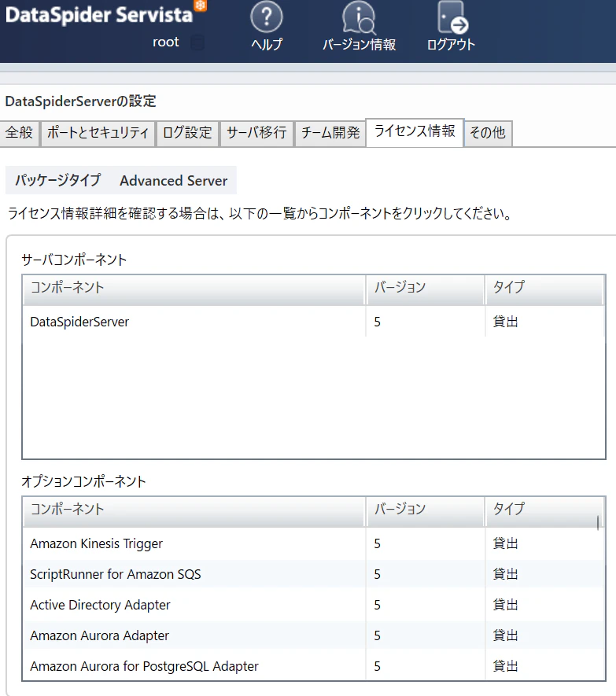Click the ログアウト logout icon
The height and width of the screenshot is (696, 616).
(452, 26)
